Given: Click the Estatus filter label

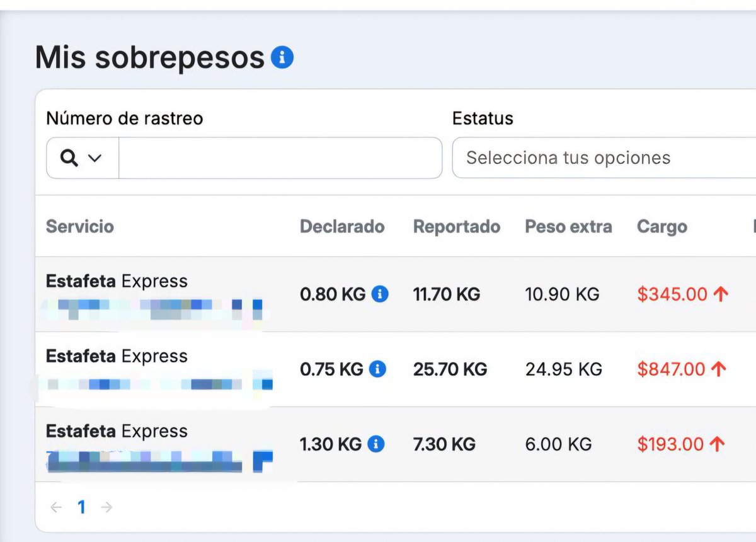Looking at the screenshot, I should tap(483, 118).
